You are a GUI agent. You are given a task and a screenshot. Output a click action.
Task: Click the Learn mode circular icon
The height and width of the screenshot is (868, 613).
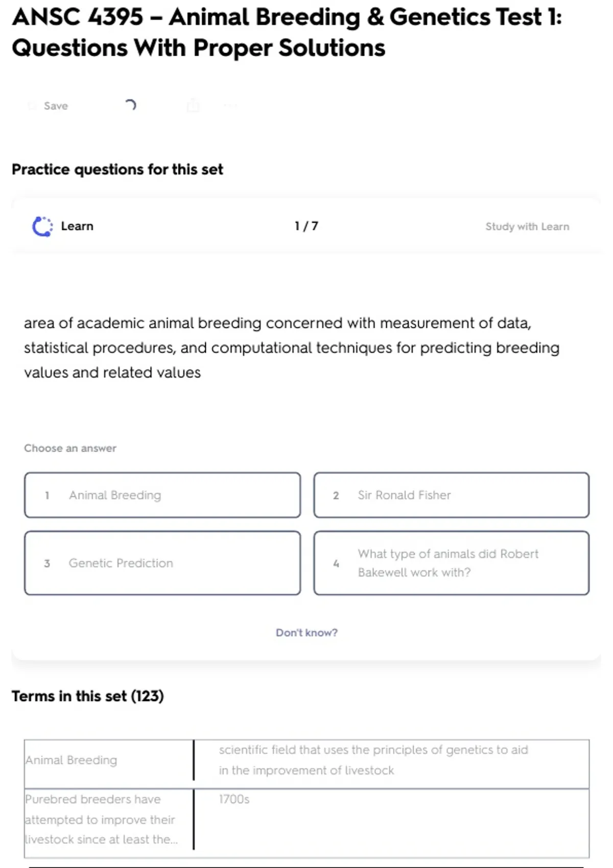click(42, 227)
